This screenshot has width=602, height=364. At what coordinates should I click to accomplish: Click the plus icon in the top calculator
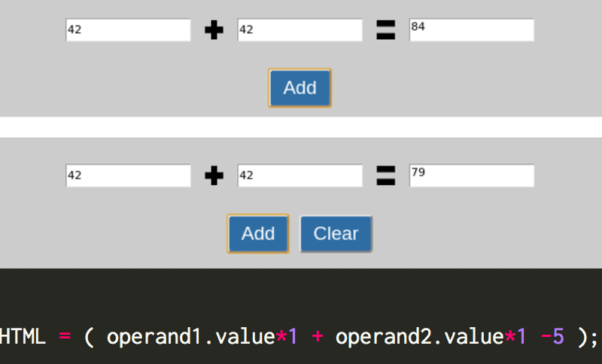point(214,31)
